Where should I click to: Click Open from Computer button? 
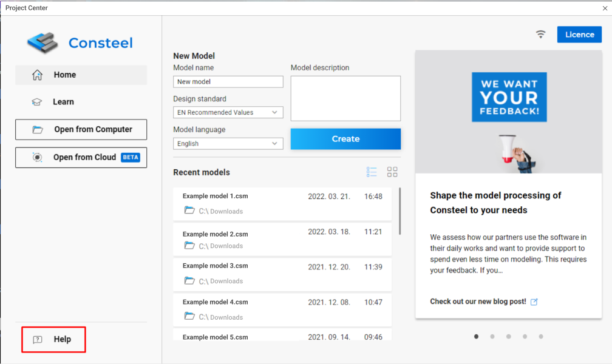81,130
